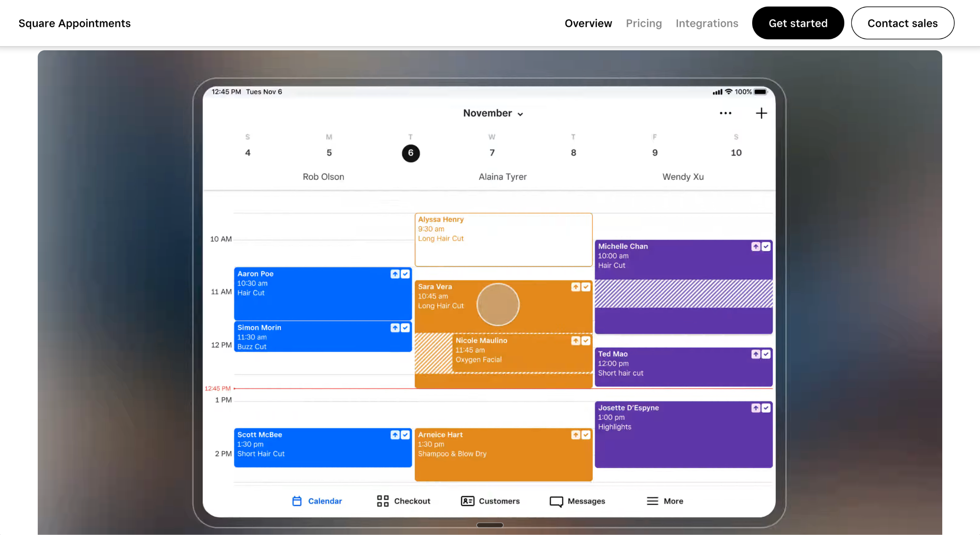Select Thursday the 8th in week strip
The image size is (980, 535).
click(573, 153)
